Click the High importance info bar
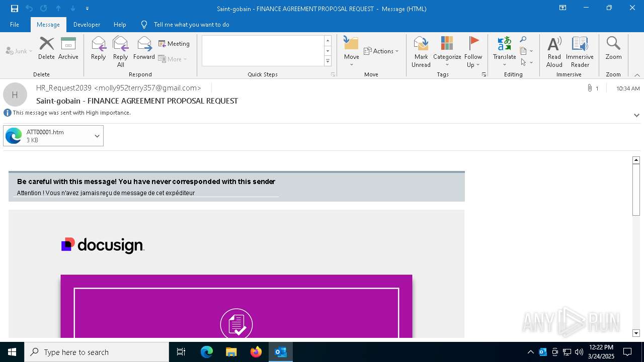The height and width of the screenshot is (362, 644). (x=67, y=113)
